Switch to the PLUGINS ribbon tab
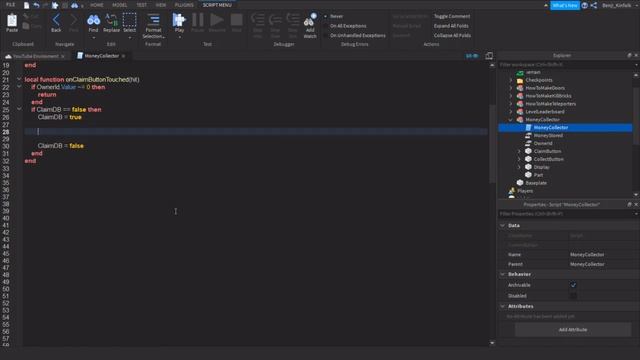The height and width of the screenshot is (360, 640). click(184, 5)
